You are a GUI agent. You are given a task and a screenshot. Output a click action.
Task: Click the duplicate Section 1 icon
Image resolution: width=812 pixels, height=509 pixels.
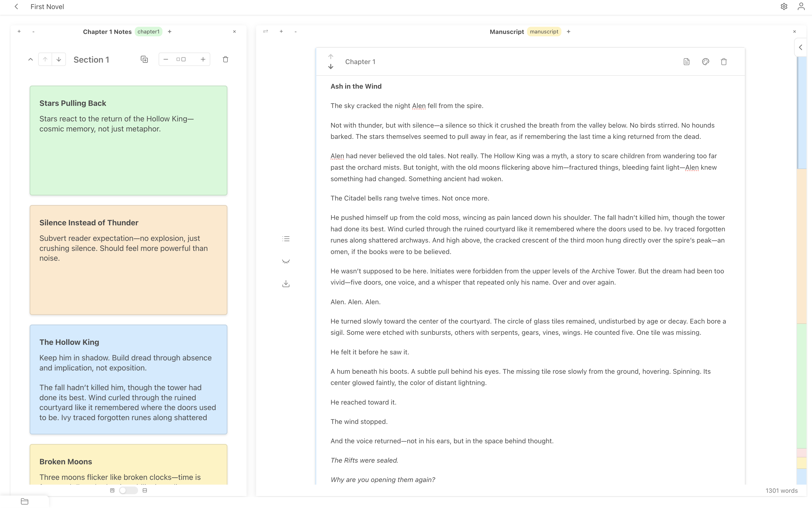pos(144,60)
